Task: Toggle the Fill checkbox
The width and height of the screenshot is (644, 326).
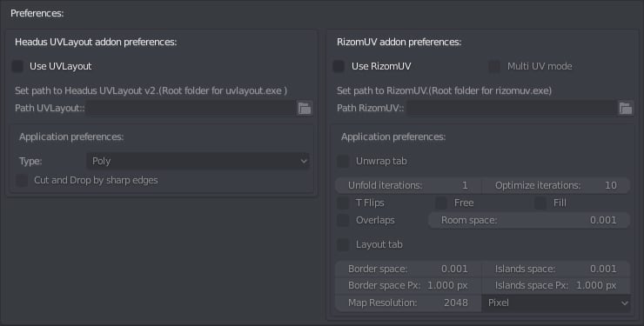Action: pyautogui.click(x=540, y=203)
